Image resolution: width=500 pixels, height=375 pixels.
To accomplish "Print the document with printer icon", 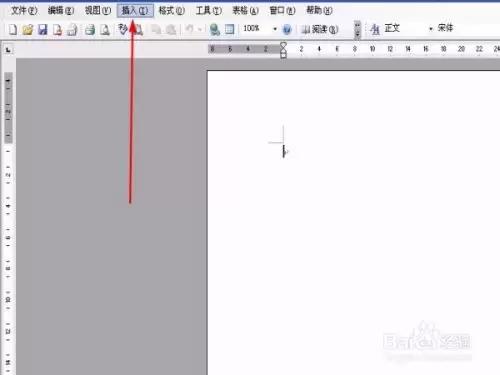I will [x=89, y=30].
